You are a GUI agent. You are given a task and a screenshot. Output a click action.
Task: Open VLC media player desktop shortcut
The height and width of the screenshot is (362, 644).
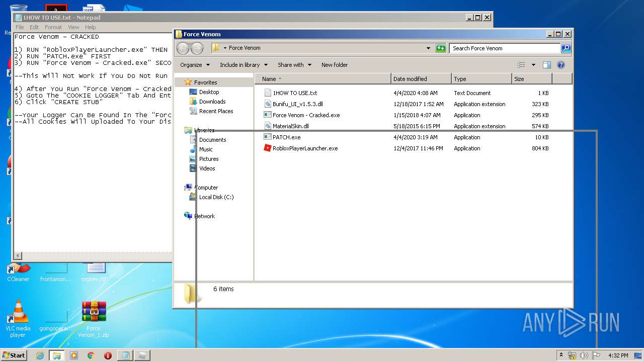18,319
